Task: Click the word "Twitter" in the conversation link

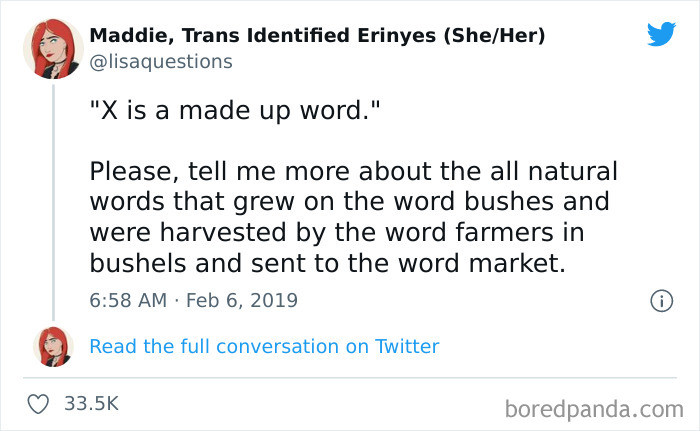Action: click(407, 347)
